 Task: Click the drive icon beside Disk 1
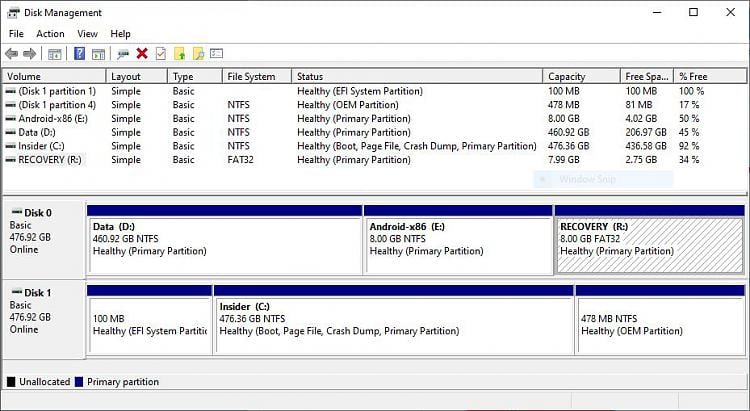[x=17, y=292]
